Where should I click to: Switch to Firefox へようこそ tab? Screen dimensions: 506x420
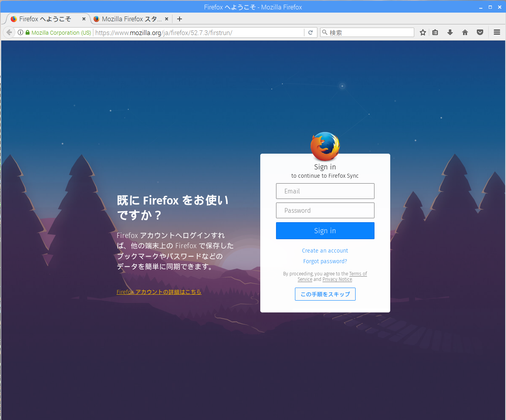pyautogui.click(x=45, y=19)
